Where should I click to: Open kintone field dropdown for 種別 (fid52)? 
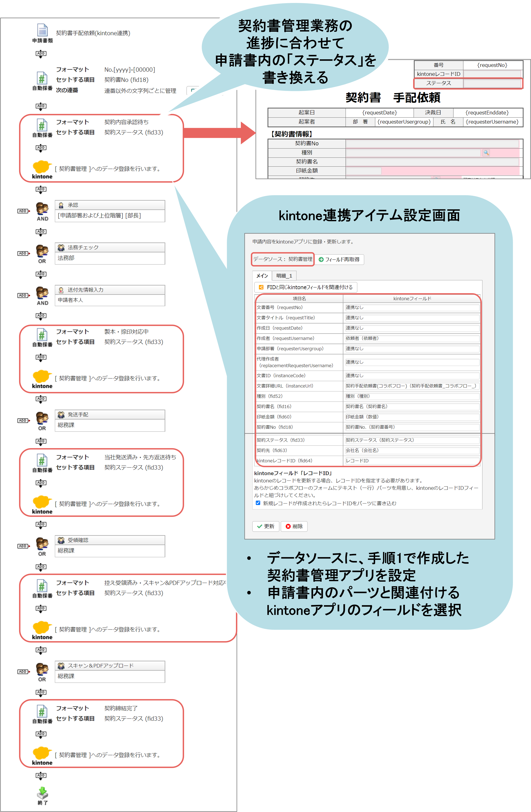(412, 396)
